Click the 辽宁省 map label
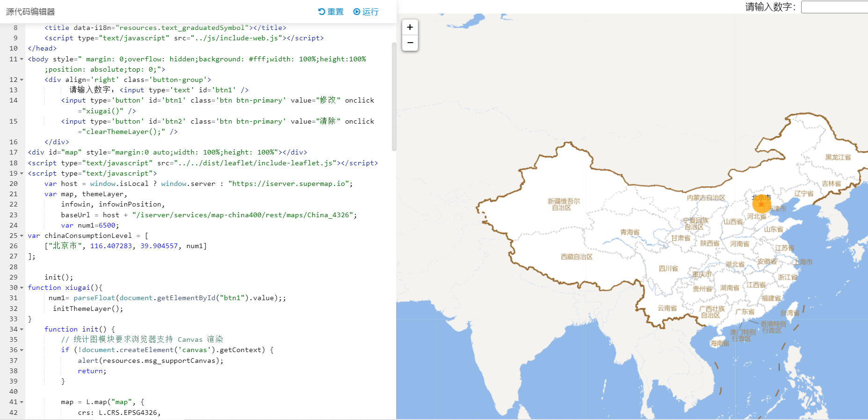The height and width of the screenshot is (420, 868). click(803, 193)
